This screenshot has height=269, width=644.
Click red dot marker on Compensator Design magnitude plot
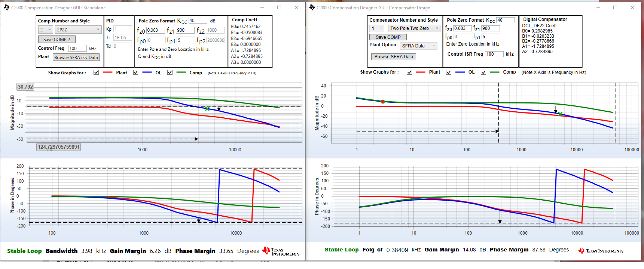pos(383,102)
